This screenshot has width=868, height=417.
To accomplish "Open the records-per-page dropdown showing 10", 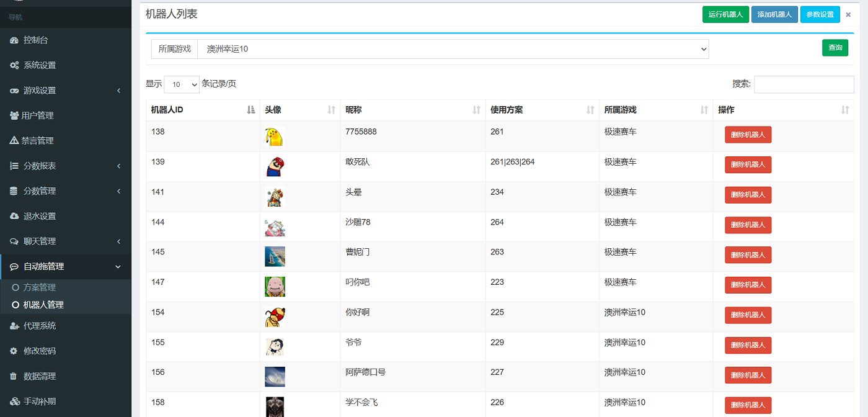I will tap(182, 84).
